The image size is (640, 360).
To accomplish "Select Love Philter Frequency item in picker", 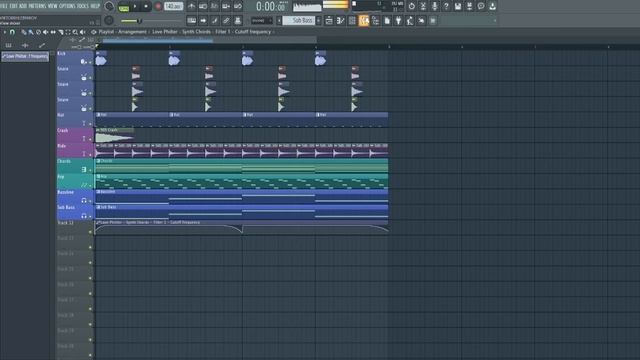I will (25, 56).
